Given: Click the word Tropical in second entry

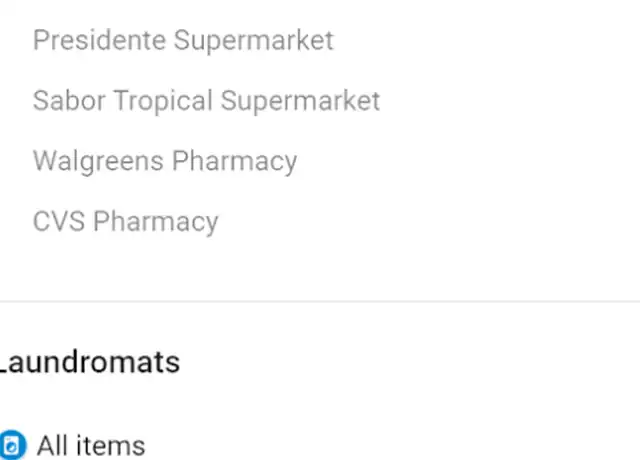Looking at the screenshot, I should [x=163, y=101].
